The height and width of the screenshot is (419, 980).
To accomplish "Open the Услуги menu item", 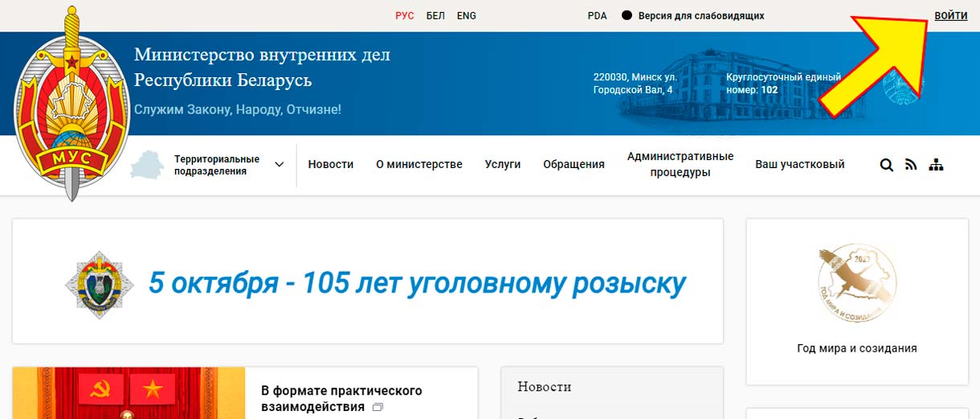I will click(x=503, y=165).
